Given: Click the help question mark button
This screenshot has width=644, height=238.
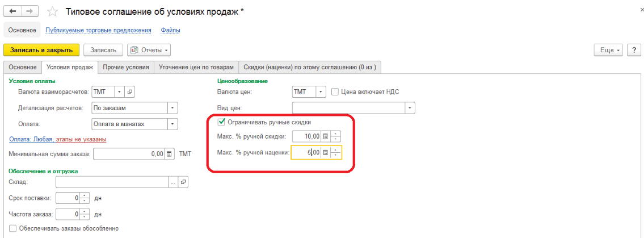Looking at the screenshot, I should 635,50.
